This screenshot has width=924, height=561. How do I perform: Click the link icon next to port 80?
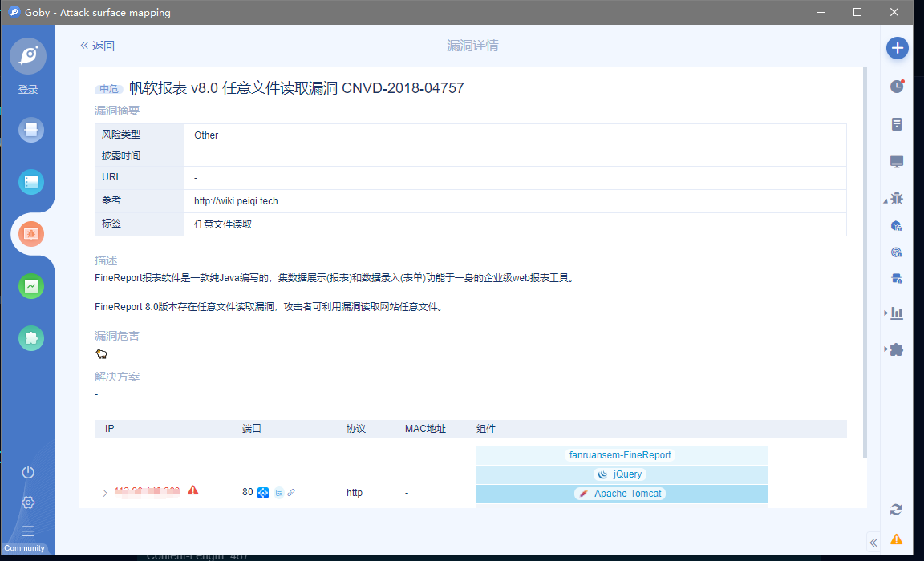click(x=291, y=493)
